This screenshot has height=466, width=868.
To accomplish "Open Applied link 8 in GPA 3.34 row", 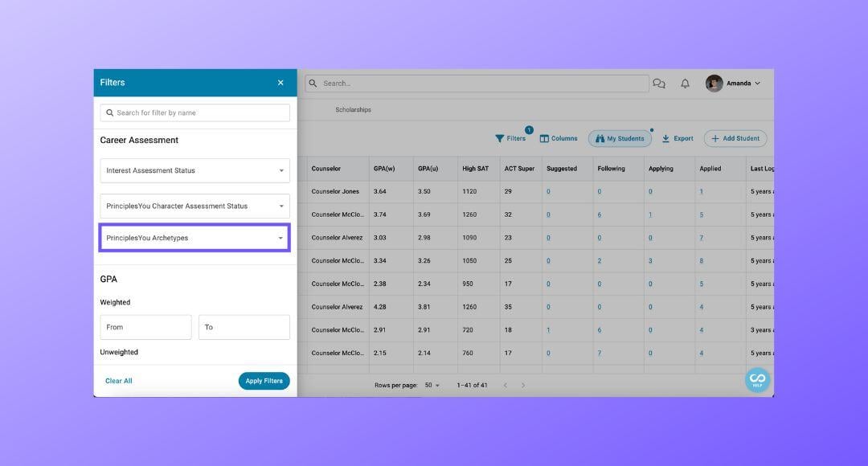I will pos(702,260).
